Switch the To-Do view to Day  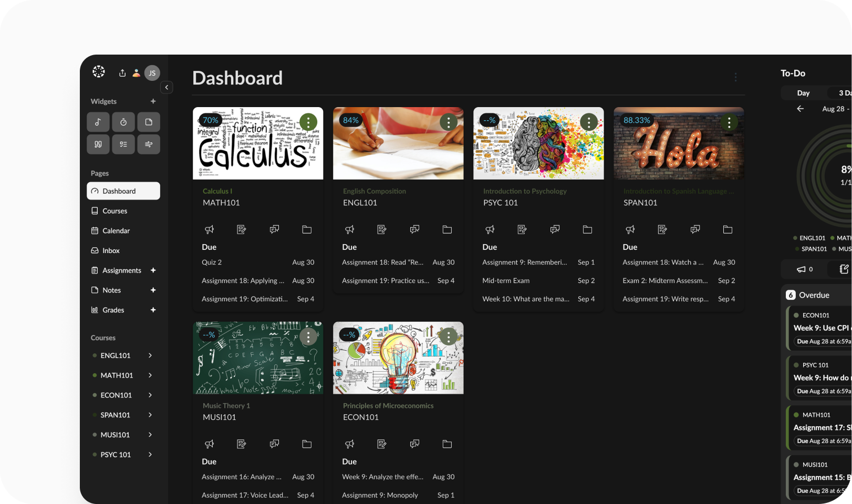(x=803, y=93)
